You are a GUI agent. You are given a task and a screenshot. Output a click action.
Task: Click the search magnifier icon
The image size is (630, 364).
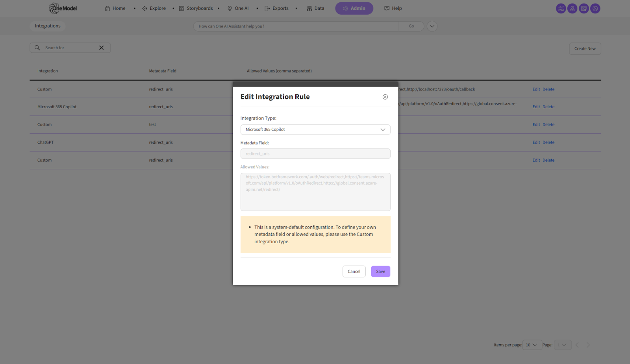pos(37,48)
